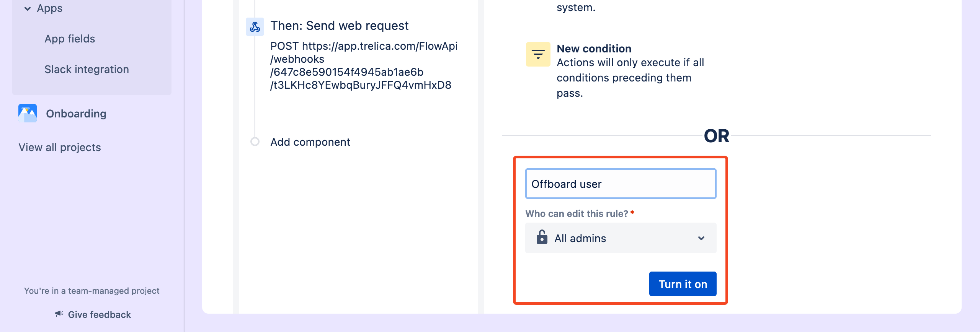The height and width of the screenshot is (332, 980).
Task: Click 'Who can edit this rule?' label
Action: coord(577,213)
